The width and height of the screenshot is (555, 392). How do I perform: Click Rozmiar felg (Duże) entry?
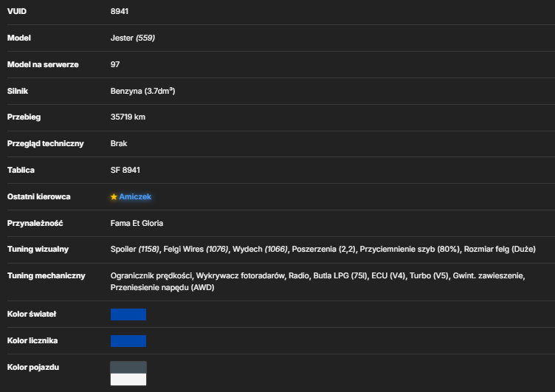tap(500, 249)
